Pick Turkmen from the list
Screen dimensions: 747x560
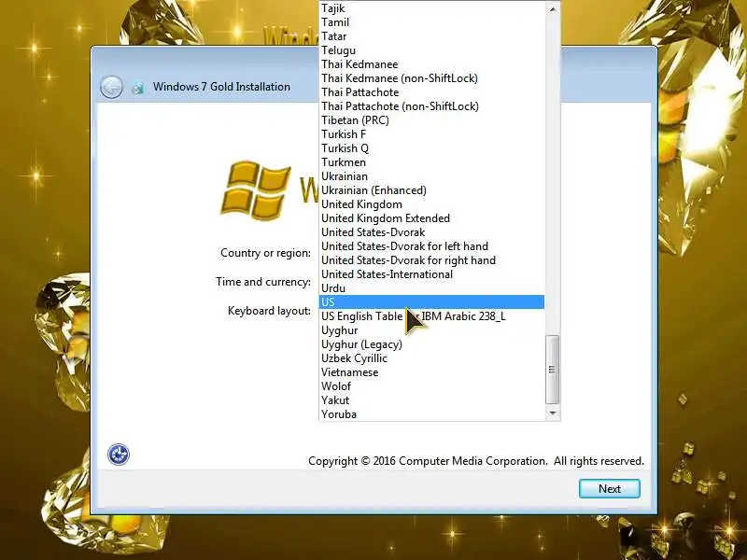tap(431, 162)
